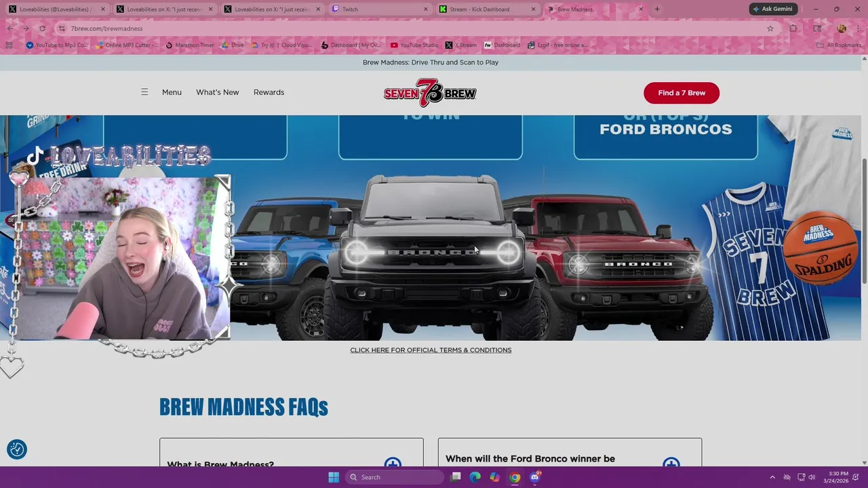Viewport: 868px width, 488px height.
Task: Go forward in browser history
Action: point(26,28)
